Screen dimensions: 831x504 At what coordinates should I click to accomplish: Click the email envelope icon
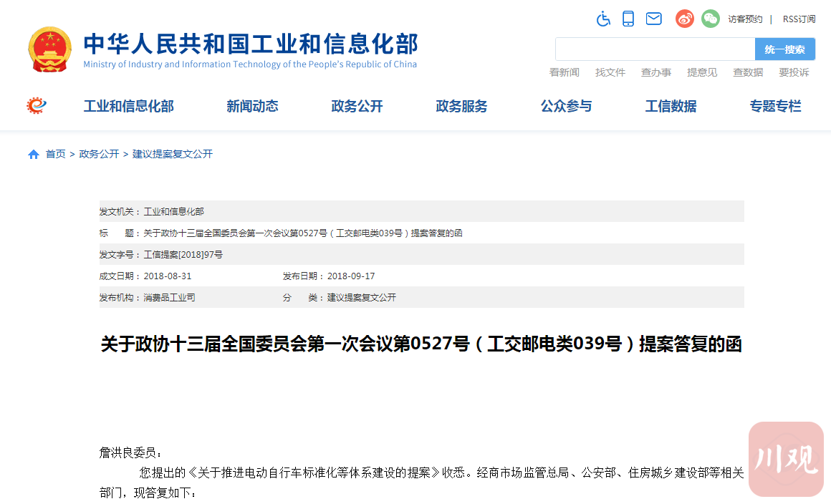(x=653, y=19)
